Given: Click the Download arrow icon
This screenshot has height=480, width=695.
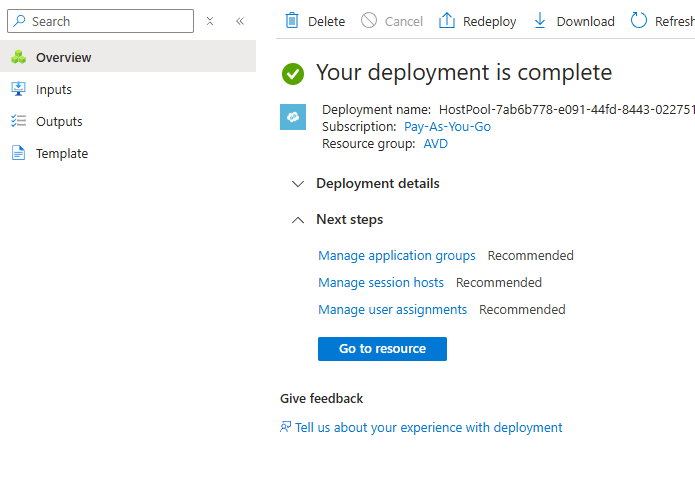Looking at the screenshot, I should point(540,21).
